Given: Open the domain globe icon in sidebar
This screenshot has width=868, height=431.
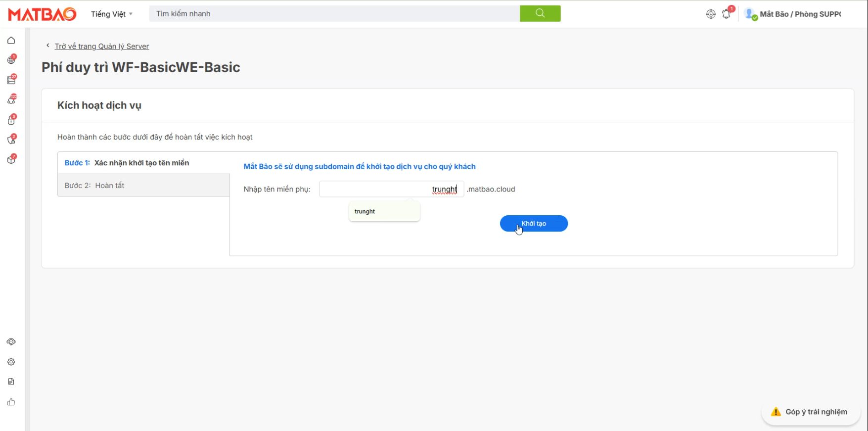Looking at the screenshot, I should pos(11,60).
